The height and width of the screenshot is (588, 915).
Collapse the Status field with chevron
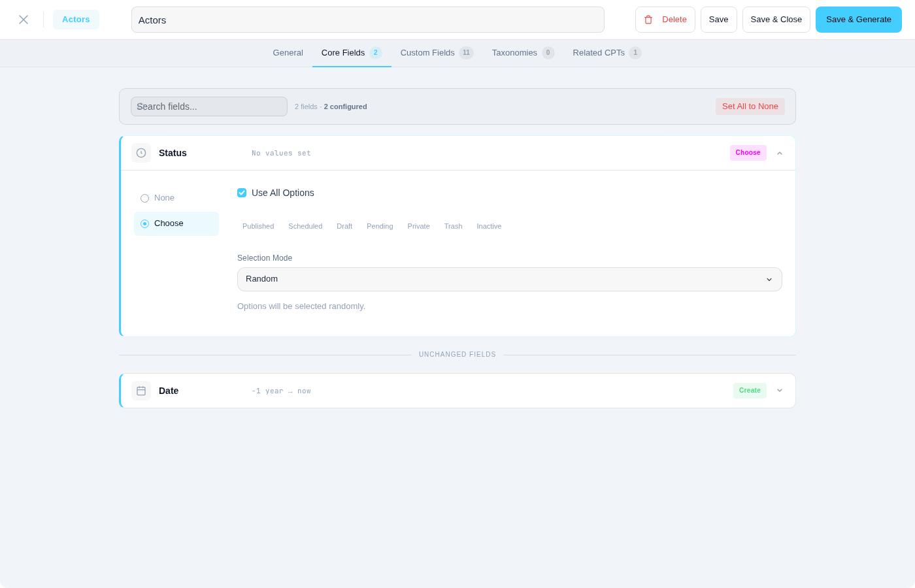[780, 153]
